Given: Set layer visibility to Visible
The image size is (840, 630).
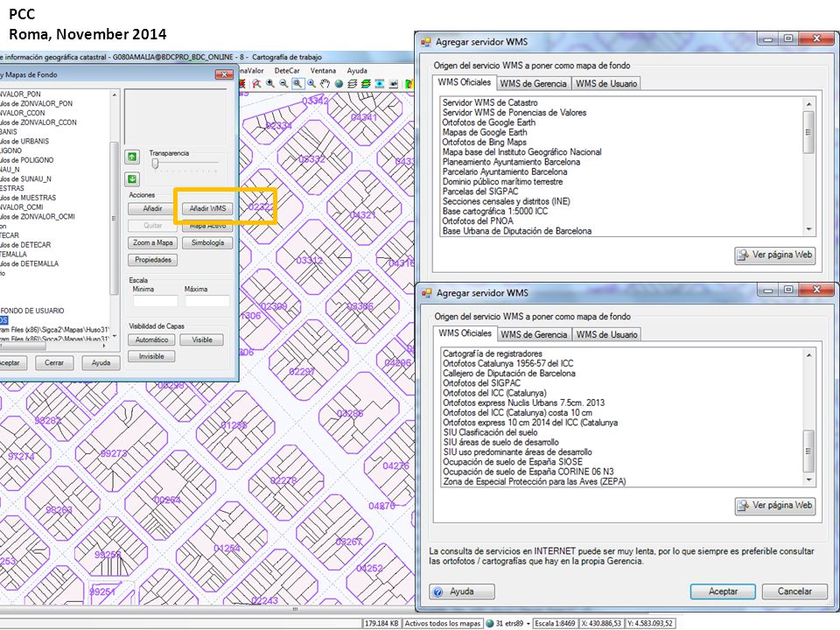Looking at the screenshot, I should pyautogui.click(x=202, y=339).
